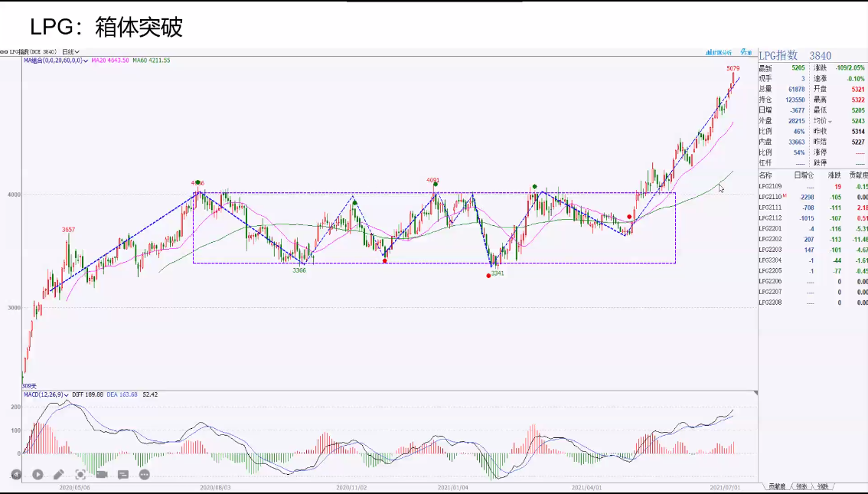Sort by the 日增仓 column header
Image resolution: width=868 pixels, height=494 pixels.
[x=804, y=175]
